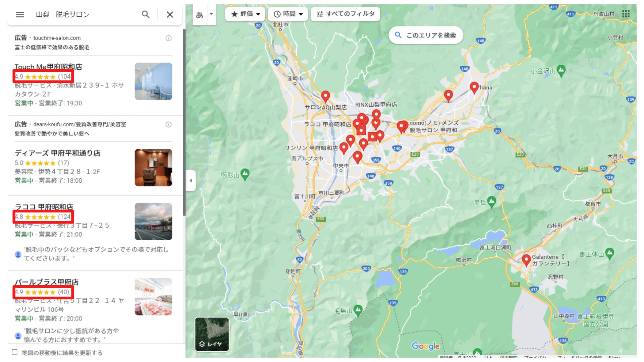Click the 小金沢山 mountain marker
644x362 pixels.
[x=561, y=71]
